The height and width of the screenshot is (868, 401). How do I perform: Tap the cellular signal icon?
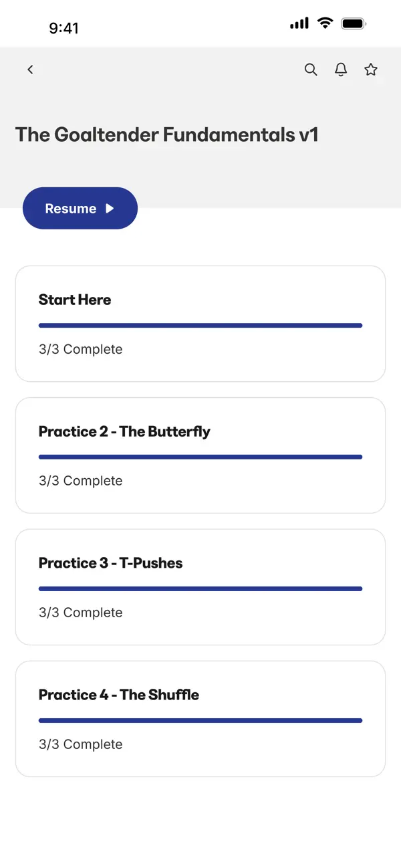click(298, 23)
